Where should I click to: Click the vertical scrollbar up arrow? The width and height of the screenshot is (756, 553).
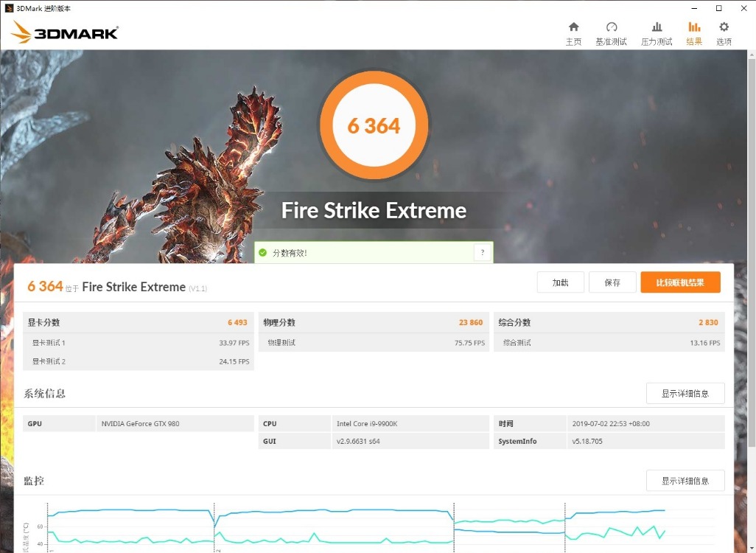tap(752, 55)
